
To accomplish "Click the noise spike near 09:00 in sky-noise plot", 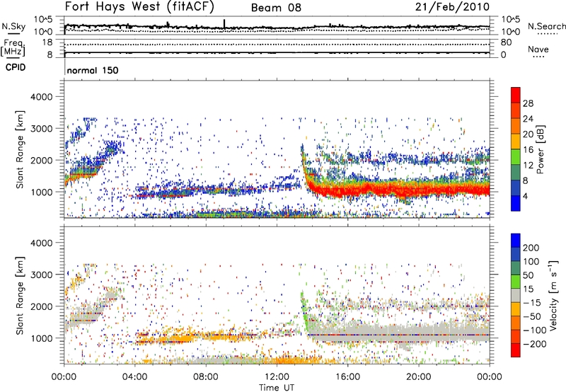I will [x=224, y=23].
